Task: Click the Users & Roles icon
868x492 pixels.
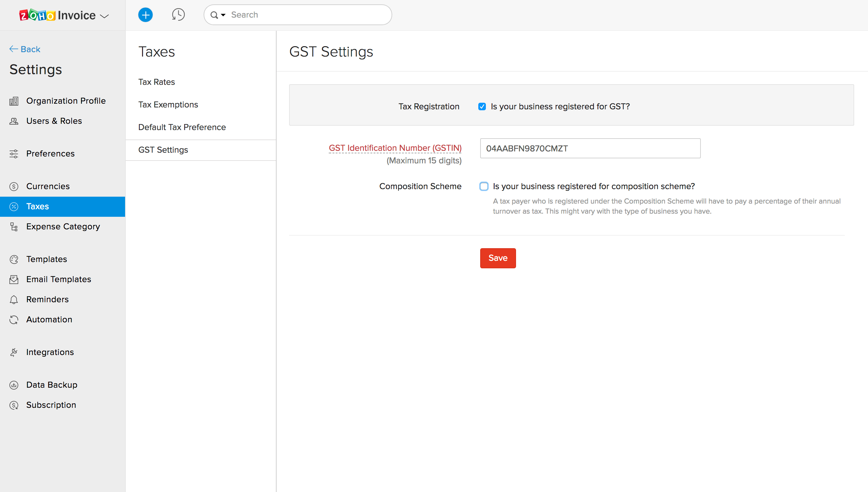Action: (x=14, y=121)
